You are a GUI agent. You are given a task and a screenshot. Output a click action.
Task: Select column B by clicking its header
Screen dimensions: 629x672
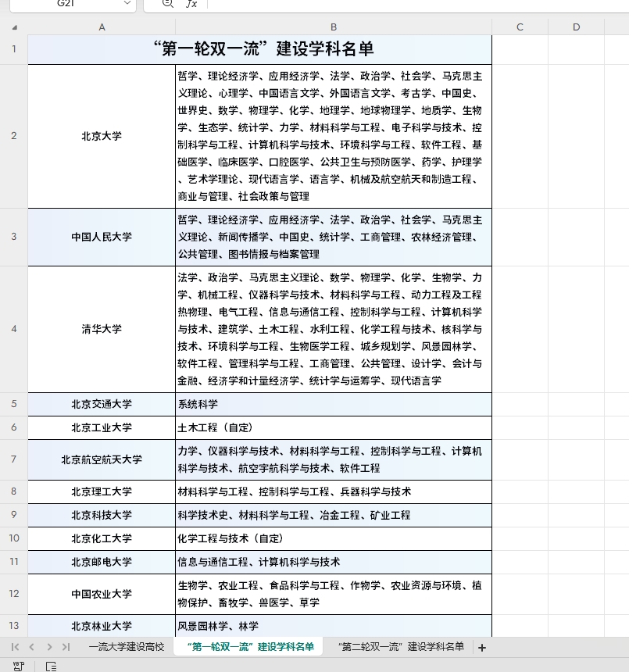pos(333,27)
